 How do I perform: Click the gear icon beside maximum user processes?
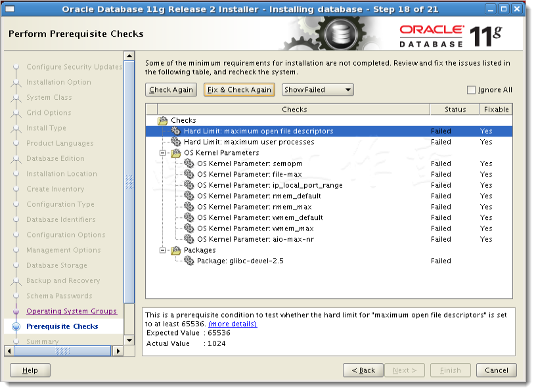pyautogui.click(x=175, y=142)
